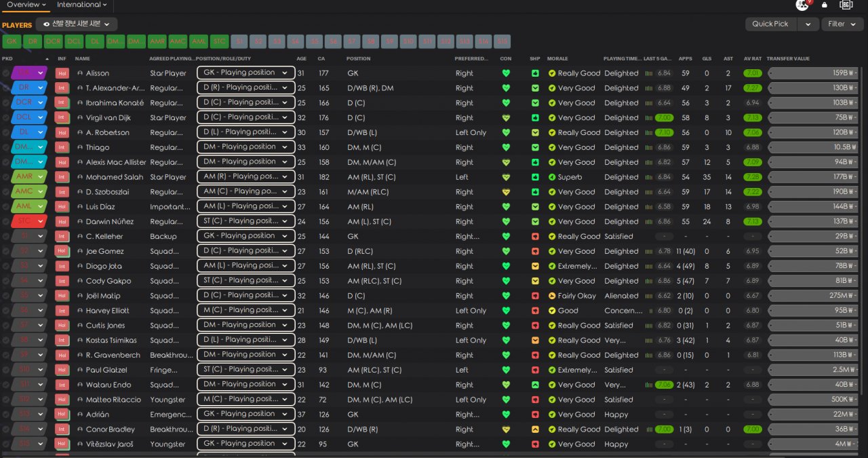
Task: Click the grey S15 substitute slot button
Action: point(502,42)
